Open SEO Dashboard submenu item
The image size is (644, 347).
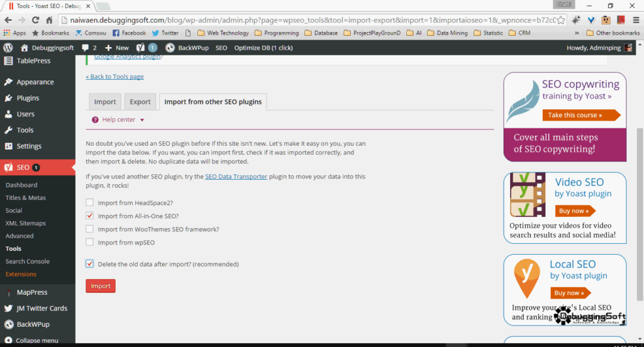[x=21, y=185]
